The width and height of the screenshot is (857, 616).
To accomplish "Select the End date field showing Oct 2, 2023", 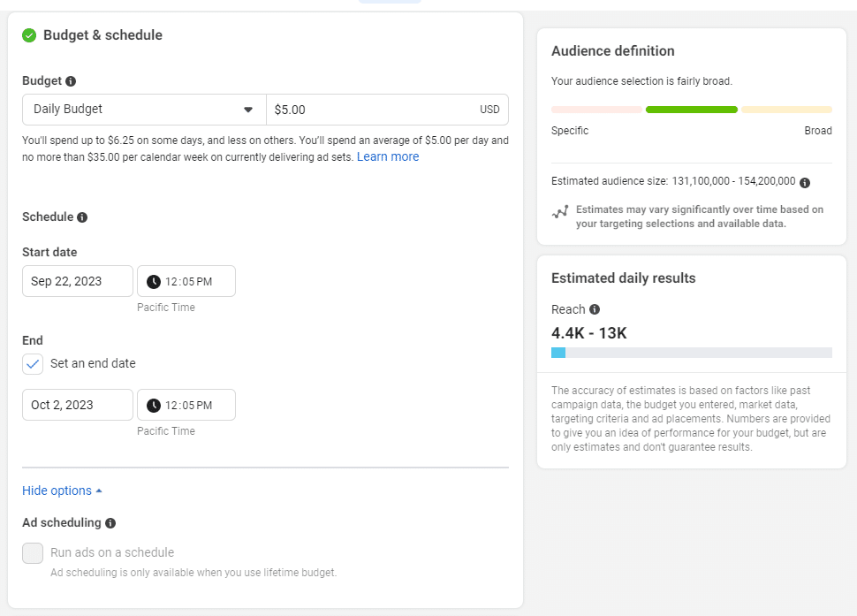I will 77,404.
